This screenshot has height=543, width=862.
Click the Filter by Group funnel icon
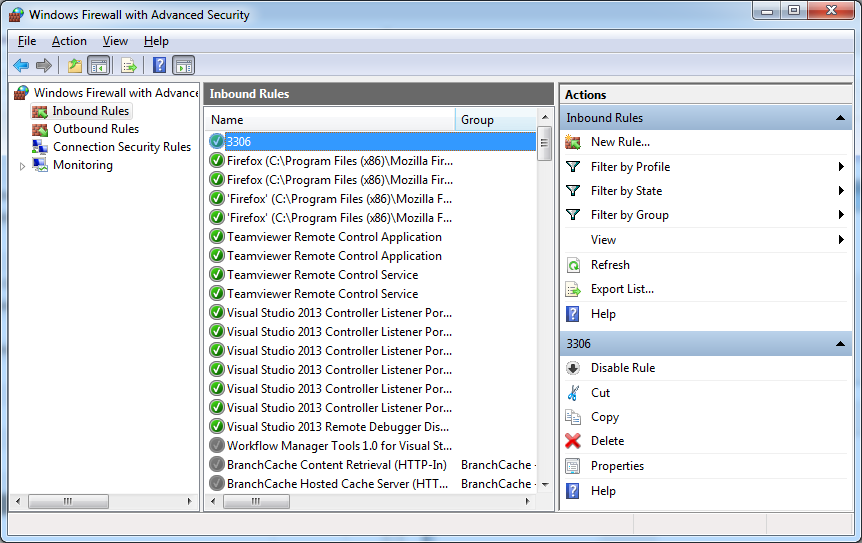(573, 215)
